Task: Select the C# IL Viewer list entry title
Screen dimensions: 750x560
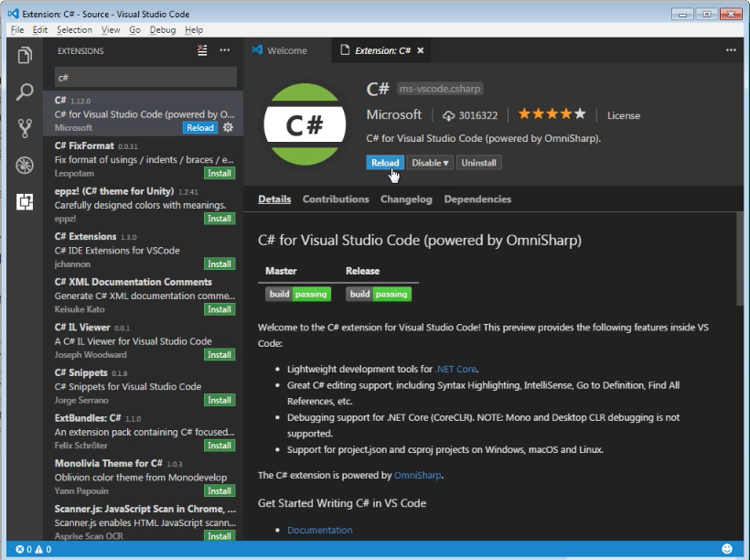Action: (x=82, y=328)
